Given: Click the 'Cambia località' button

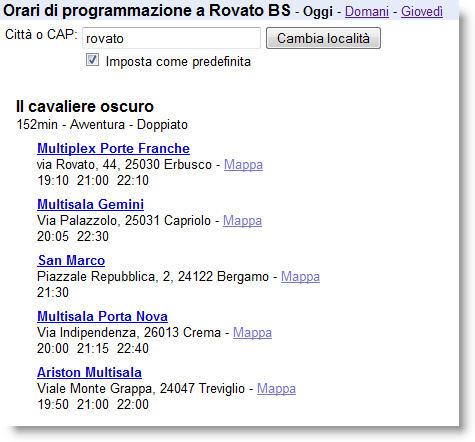Looking at the screenshot, I should click(x=323, y=38).
